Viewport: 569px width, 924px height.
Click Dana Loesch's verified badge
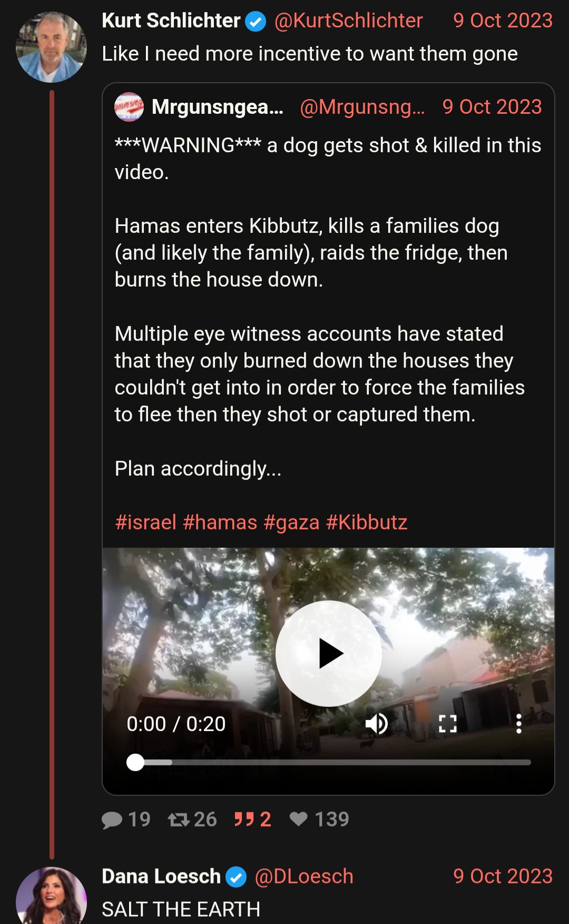(x=236, y=877)
